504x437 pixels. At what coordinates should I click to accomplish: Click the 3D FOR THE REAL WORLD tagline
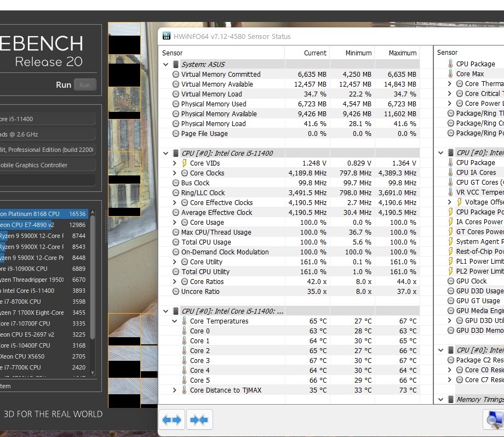(53, 414)
